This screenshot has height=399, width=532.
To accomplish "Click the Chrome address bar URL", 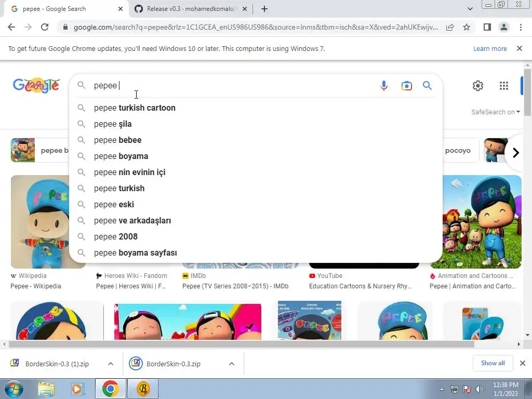I will pos(256,27).
